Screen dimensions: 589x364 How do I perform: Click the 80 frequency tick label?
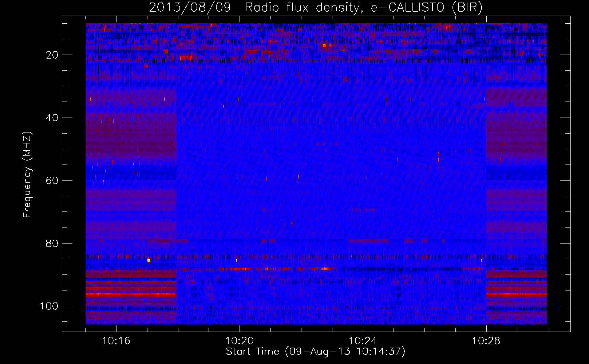52,244
